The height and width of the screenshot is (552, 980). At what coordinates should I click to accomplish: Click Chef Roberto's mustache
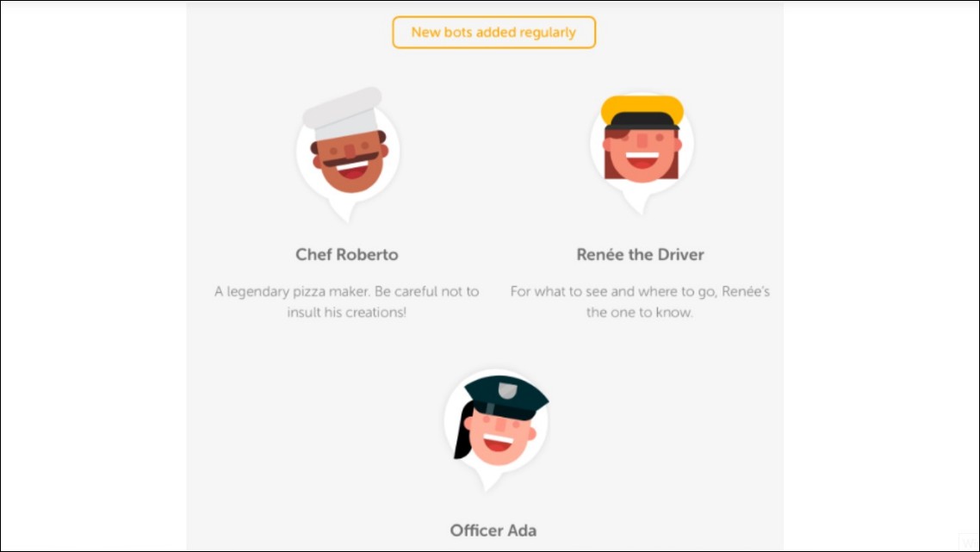pyautogui.click(x=350, y=160)
